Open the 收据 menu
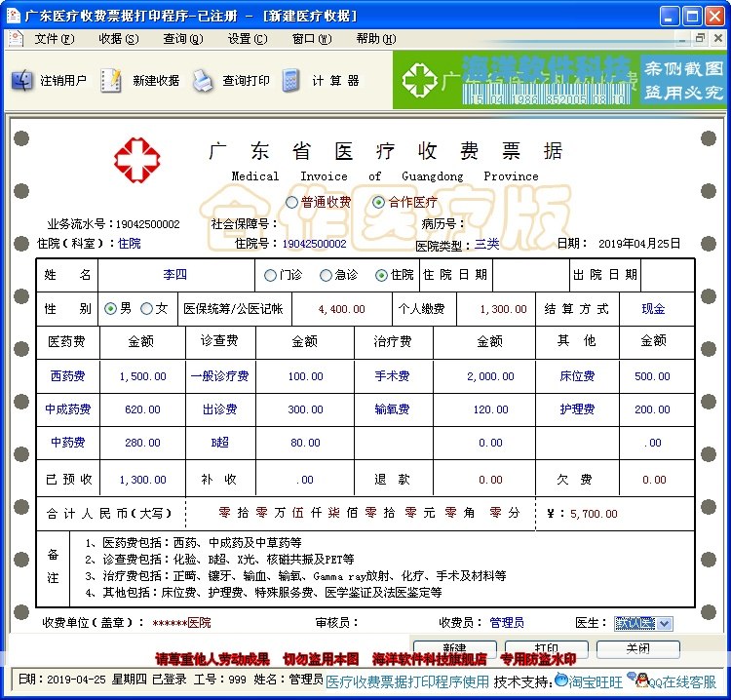 point(118,39)
